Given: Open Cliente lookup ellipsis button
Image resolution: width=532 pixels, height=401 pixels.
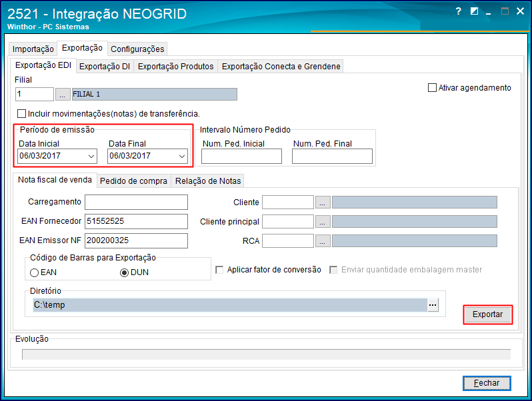Looking at the screenshot, I should click(323, 202).
